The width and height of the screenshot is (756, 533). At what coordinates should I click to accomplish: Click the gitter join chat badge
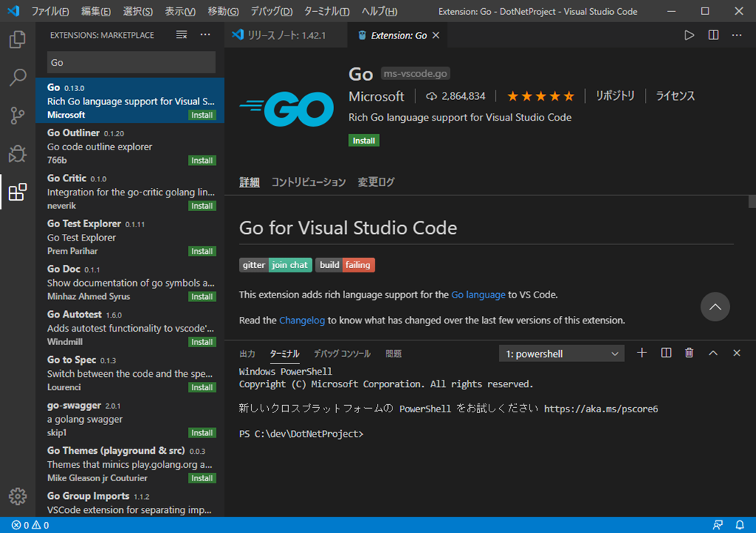(275, 265)
